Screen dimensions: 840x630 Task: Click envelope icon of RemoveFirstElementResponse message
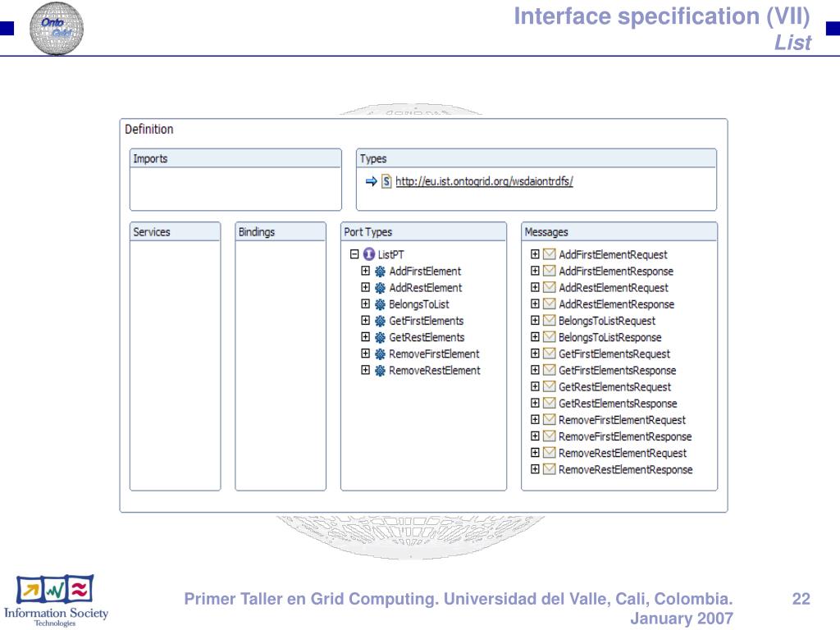tap(549, 436)
